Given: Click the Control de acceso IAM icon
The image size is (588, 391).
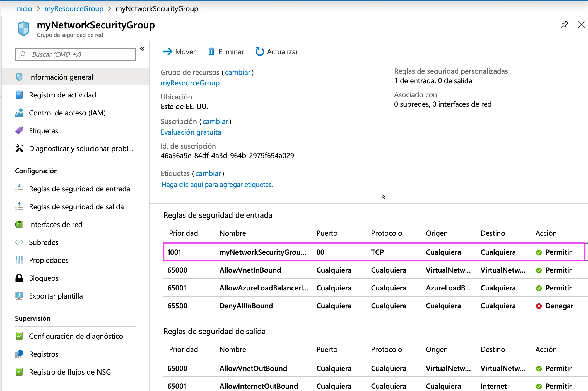Looking at the screenshot, I should pyautogui.click(x=19, y=113).
